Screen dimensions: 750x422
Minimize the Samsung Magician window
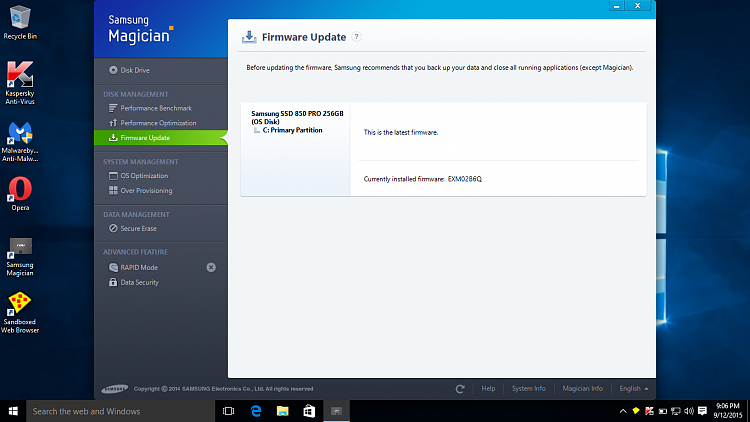[x=617, y=6]
